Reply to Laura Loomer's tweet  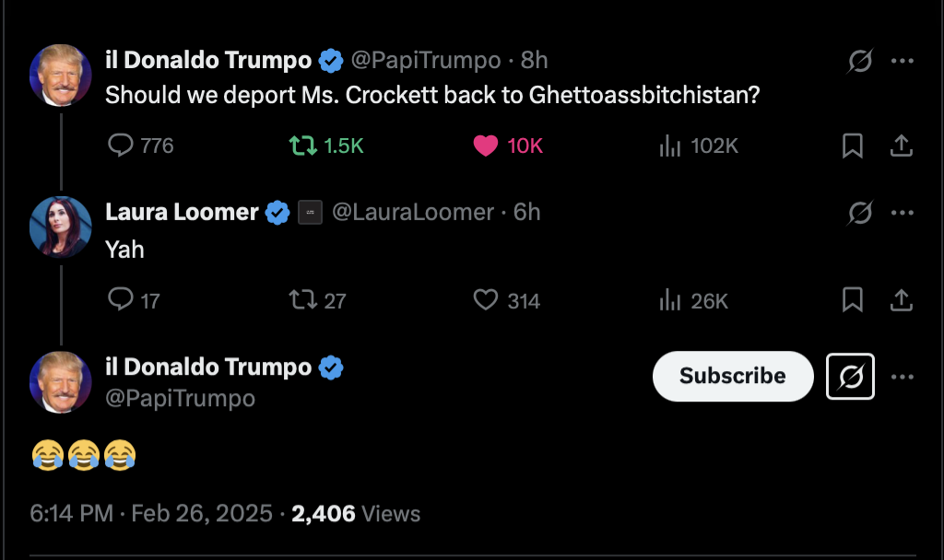(x=122, y=300)
